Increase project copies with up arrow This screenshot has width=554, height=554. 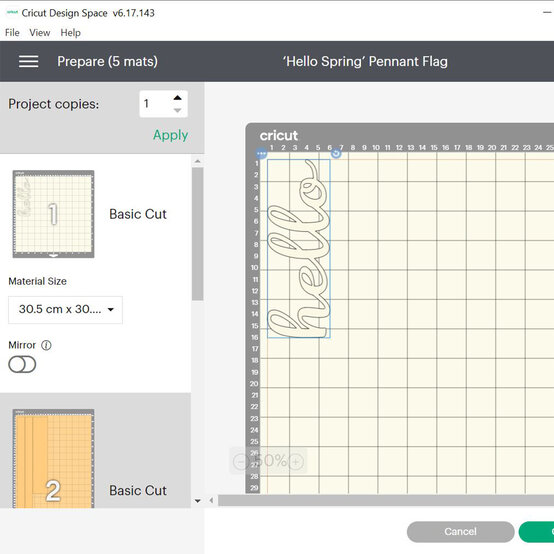point(178,98)
